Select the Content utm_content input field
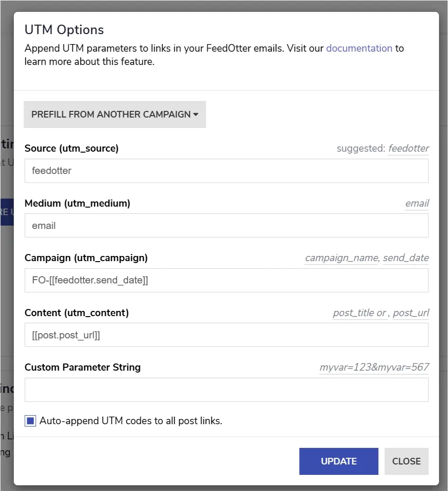This screenshot has height=491, width=448. tap(226, 335)
